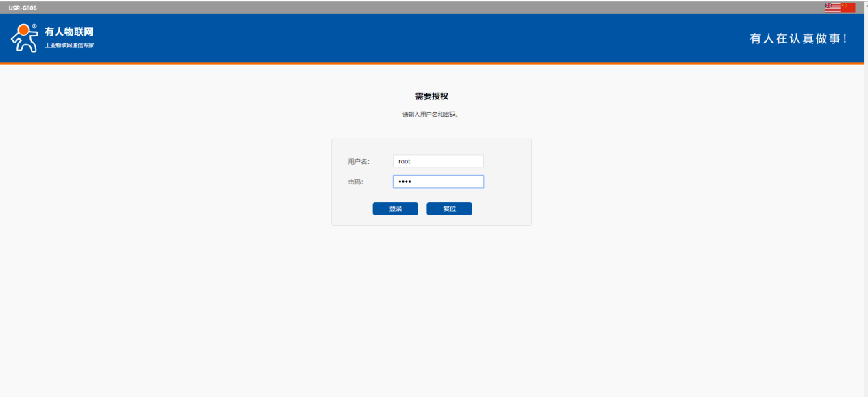The height and width of the screenshot is (397, 868).
Task: Click the registered trademark symbol beside the logo
Action: tap(34, 26)
